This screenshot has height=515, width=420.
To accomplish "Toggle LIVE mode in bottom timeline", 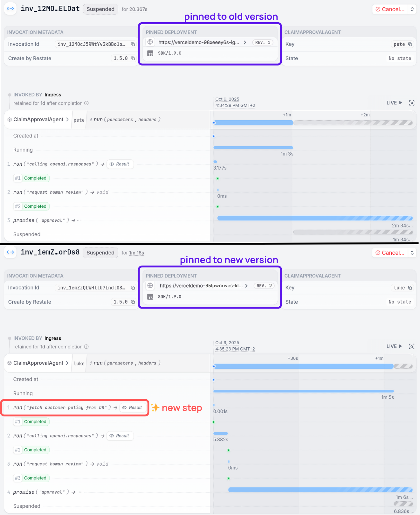I will (x=394, y=346).
